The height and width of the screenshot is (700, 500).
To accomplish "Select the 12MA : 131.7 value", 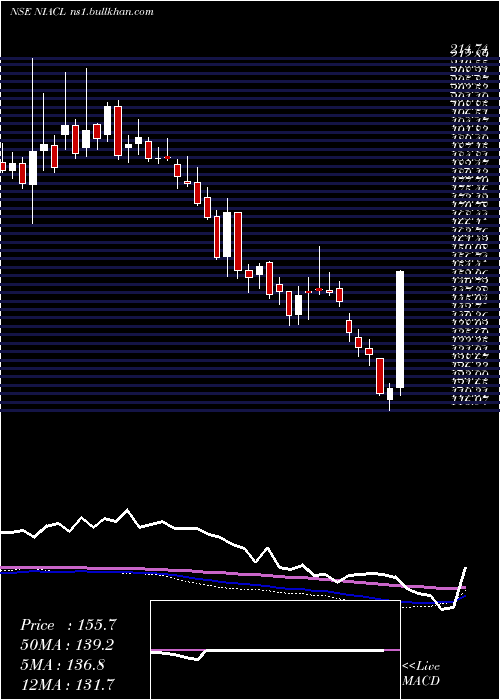I will tap(67, 684).
